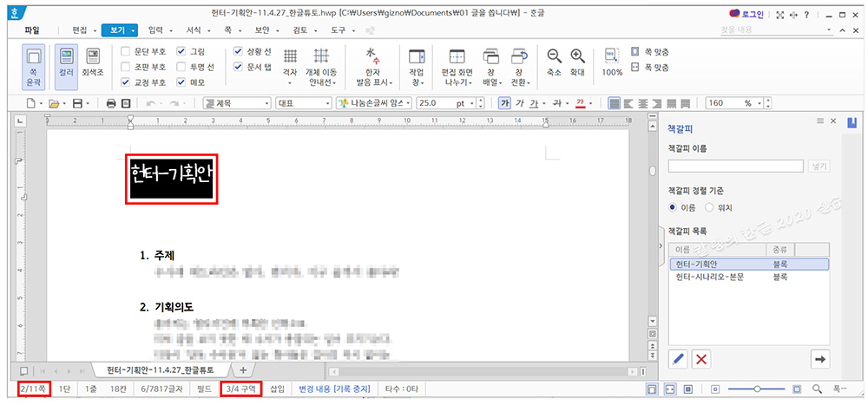Toggle the 쪽 윤곽 page outline view

click(x=34, y=67)
